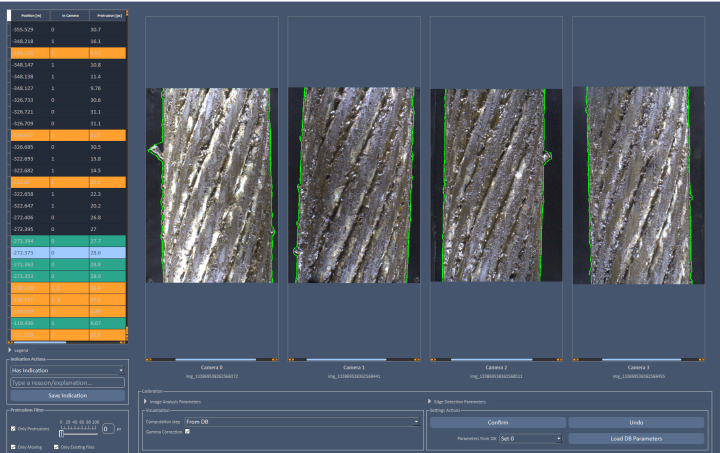The height and width of the screenshot is (453, 720).
Task: Click the Save Indication button
Action: click(66, 396)
